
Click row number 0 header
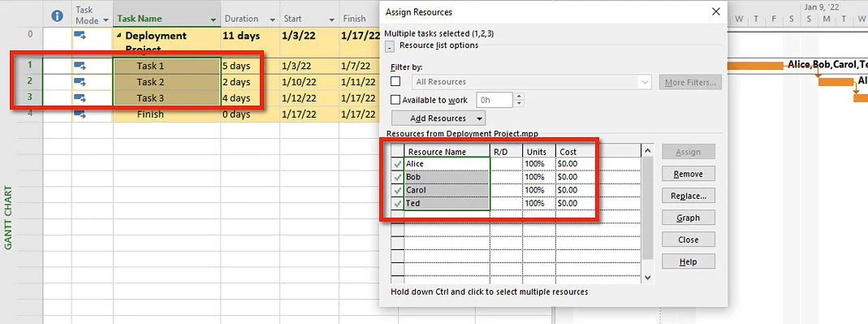pos(30,42)
